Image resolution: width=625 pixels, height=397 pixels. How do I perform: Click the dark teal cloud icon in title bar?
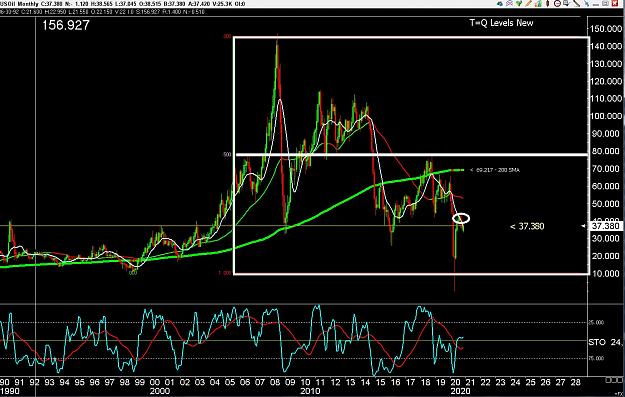500,4
